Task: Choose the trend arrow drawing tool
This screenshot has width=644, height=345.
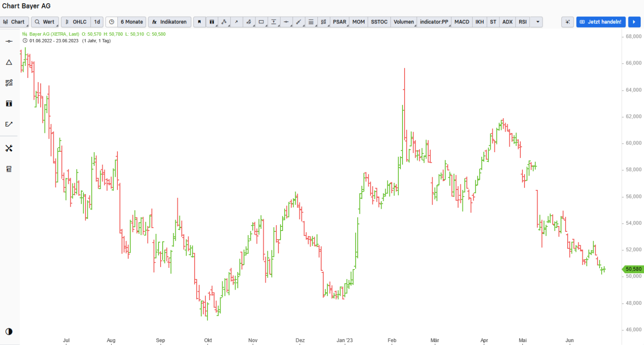Action: tap(237, 22)
